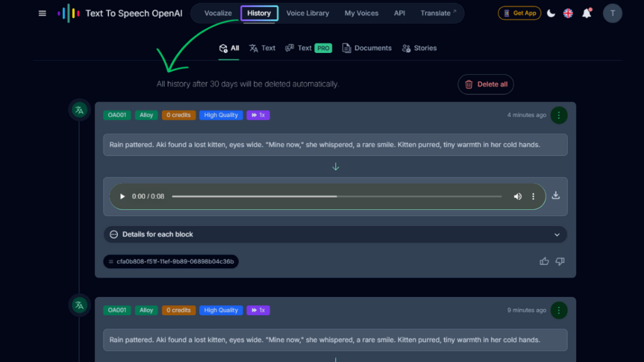Like the first history entry
Screen dimensions: 644x362
point(545,261)
